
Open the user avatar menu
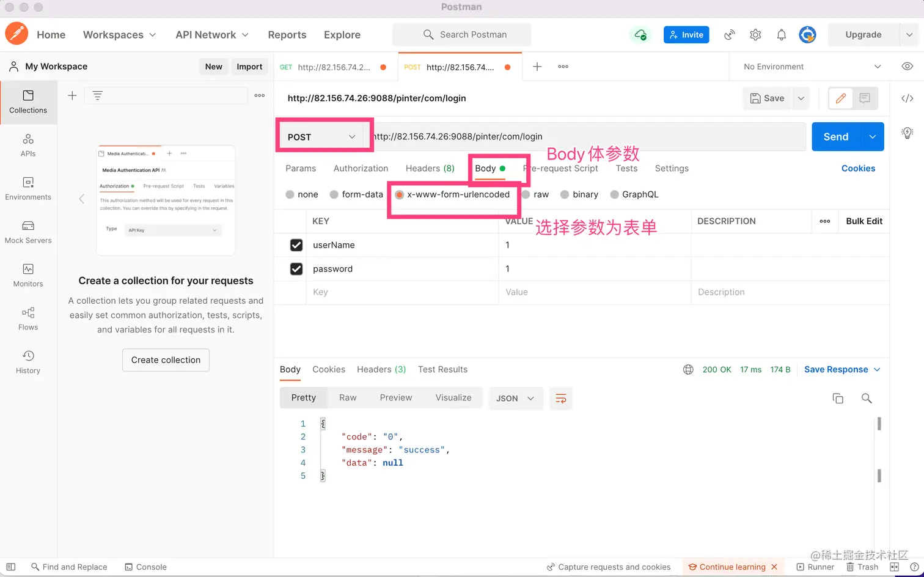tap(807, 35)
